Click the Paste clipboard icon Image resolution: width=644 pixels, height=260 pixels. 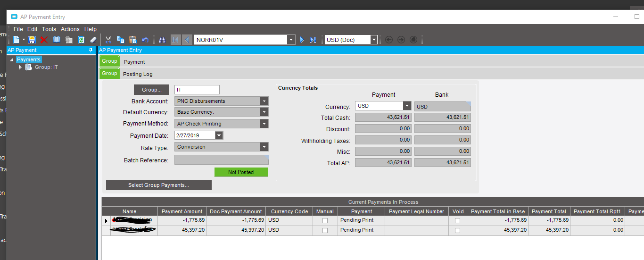[x=132, y=40]
